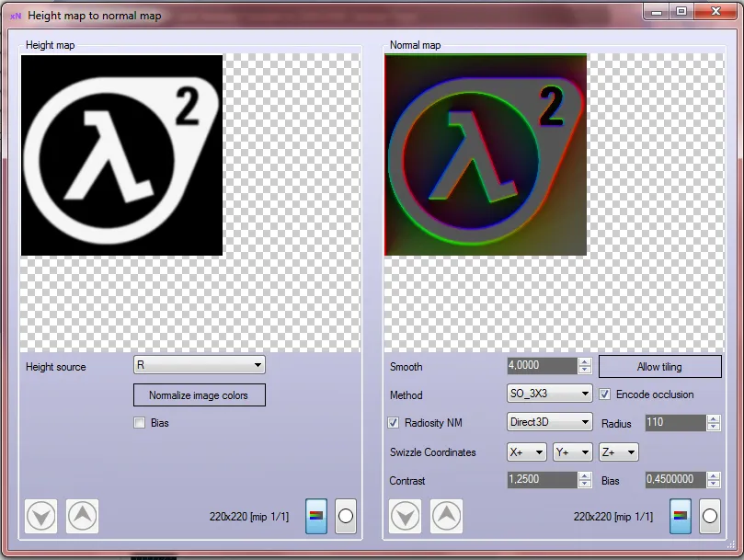Decrease the Radius value with down spinner

(713, 426)
